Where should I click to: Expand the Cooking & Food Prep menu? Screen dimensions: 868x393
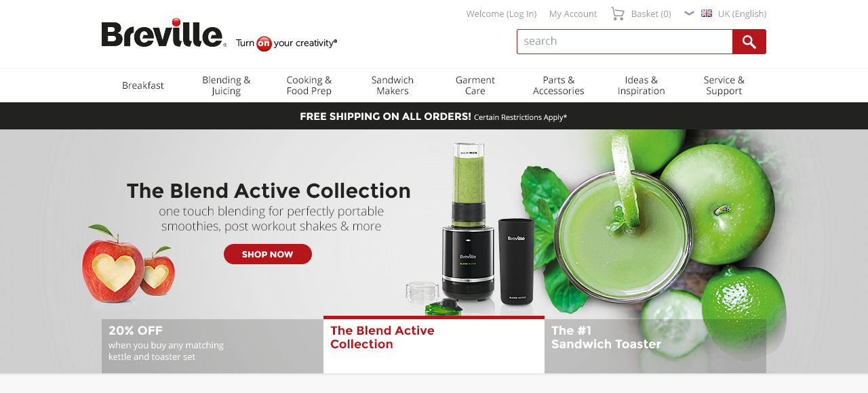tap(309, 85)
